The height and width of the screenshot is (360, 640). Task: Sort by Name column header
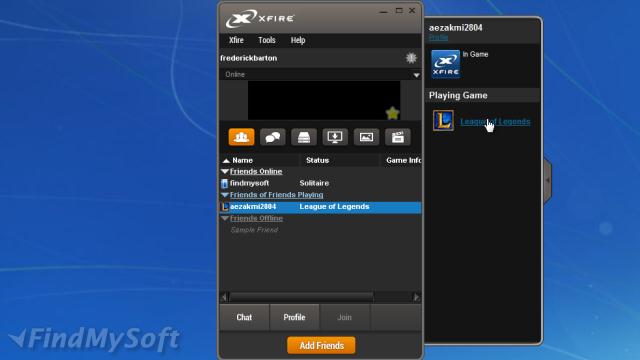click(260, 160)
